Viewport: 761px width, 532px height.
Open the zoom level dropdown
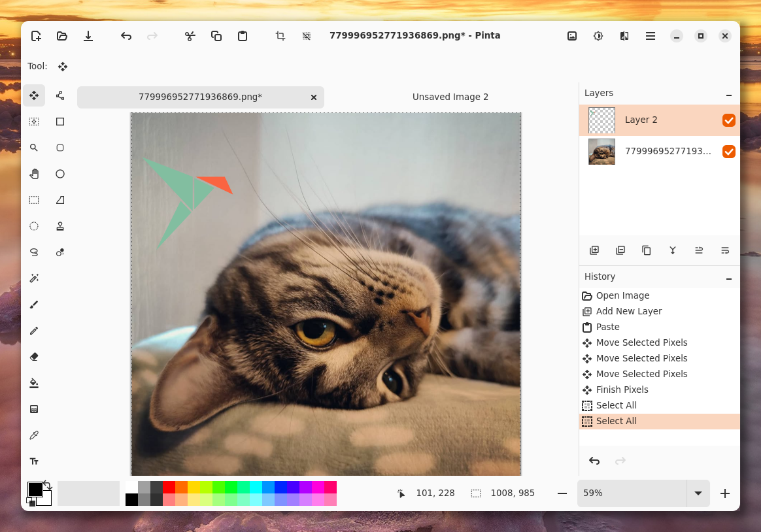coord(698,493)
